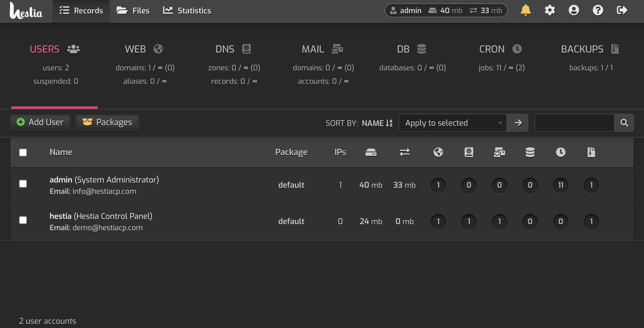
Task: Click the disk usage column header icon
Action: (371, 152)
